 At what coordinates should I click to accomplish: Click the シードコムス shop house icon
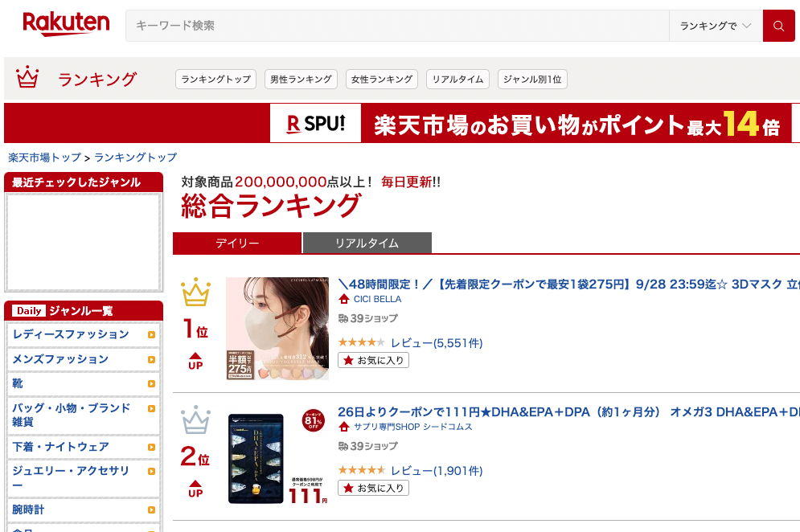[344, 427]
